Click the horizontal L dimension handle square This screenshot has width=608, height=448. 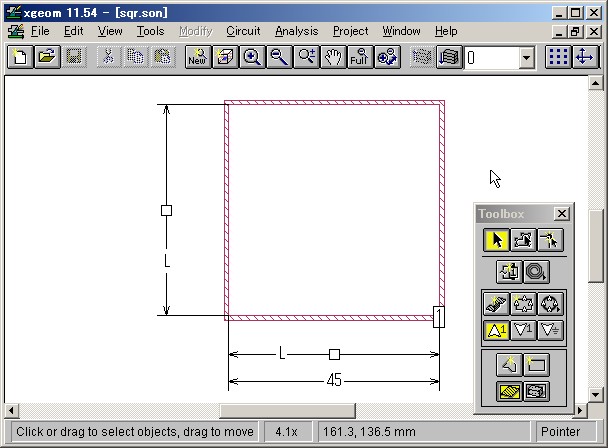[x=334, y=354]
